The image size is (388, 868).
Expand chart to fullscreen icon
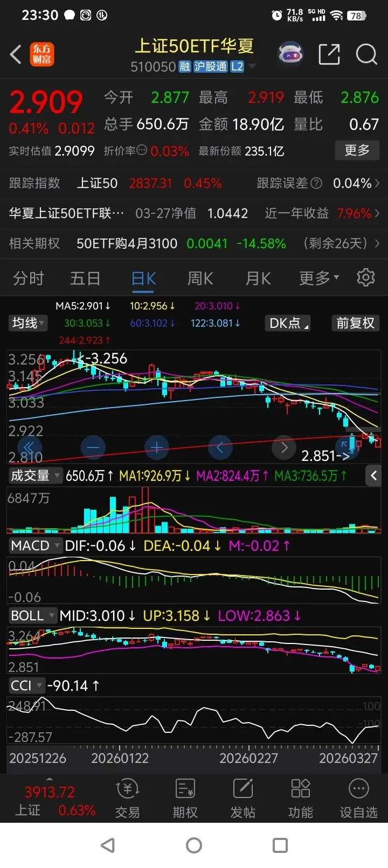pyautogui.click(x=347, y=447)
